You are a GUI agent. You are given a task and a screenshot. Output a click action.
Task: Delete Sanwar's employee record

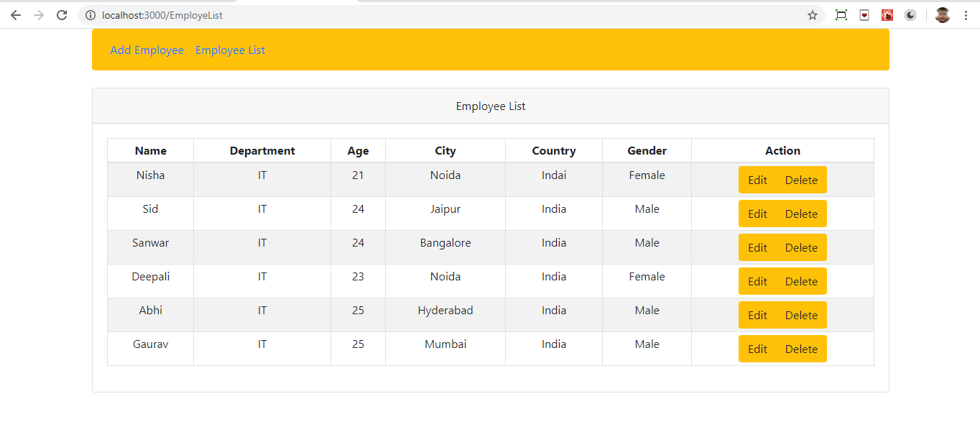click(x=801, y=248)
